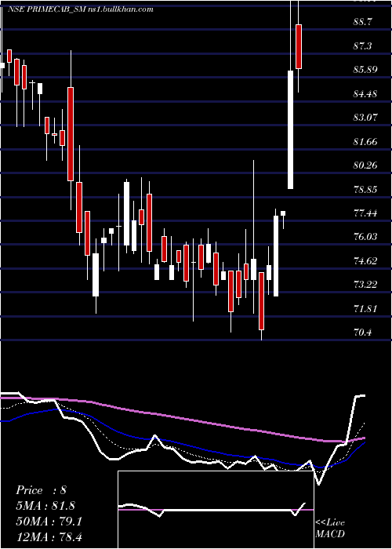Click the 87.3 price axis label
The height and width of the screenshot is (549, 392).
click(x=362, y=45)
